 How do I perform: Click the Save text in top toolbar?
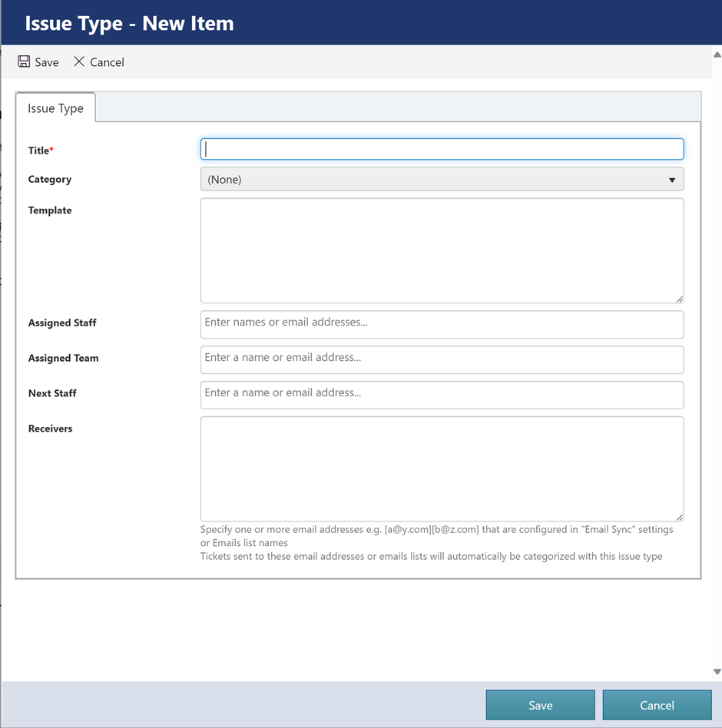coord(47,62)
